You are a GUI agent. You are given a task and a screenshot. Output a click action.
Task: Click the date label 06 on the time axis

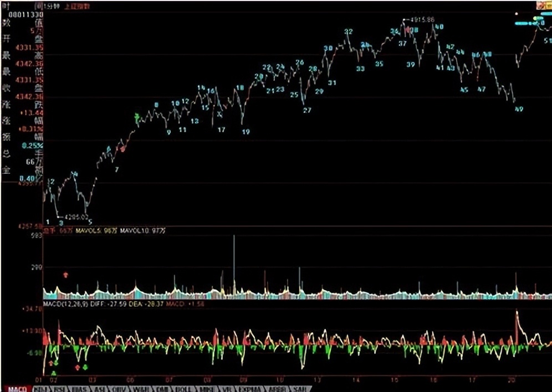[x=130, y=380]
